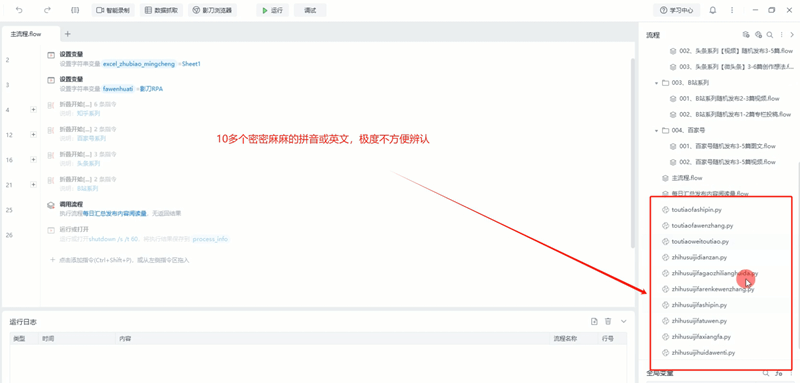Click variable excel_zhubiao_mingcheng tag
Image resolution: width=800 pixels, height=383 pixels.
click(x=139, y=64)
